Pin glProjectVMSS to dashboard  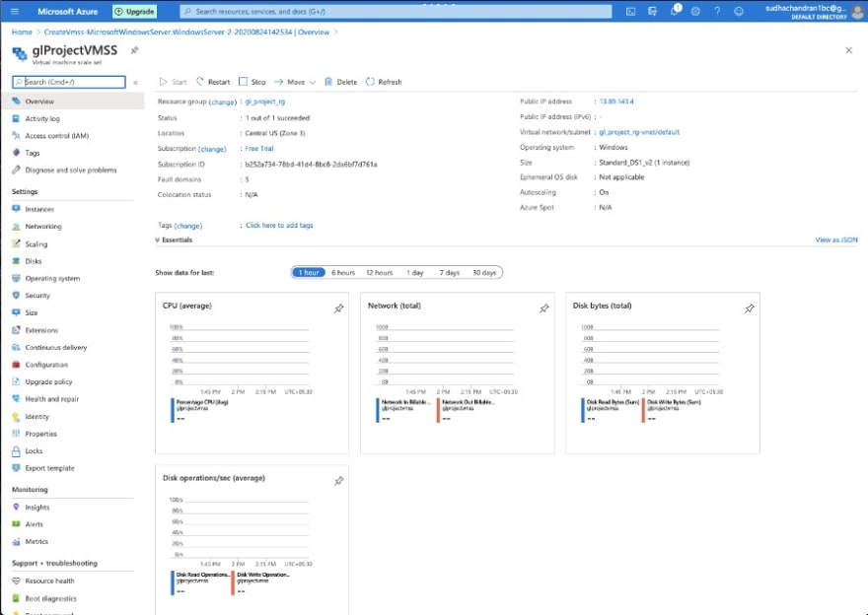coord(134,50)
